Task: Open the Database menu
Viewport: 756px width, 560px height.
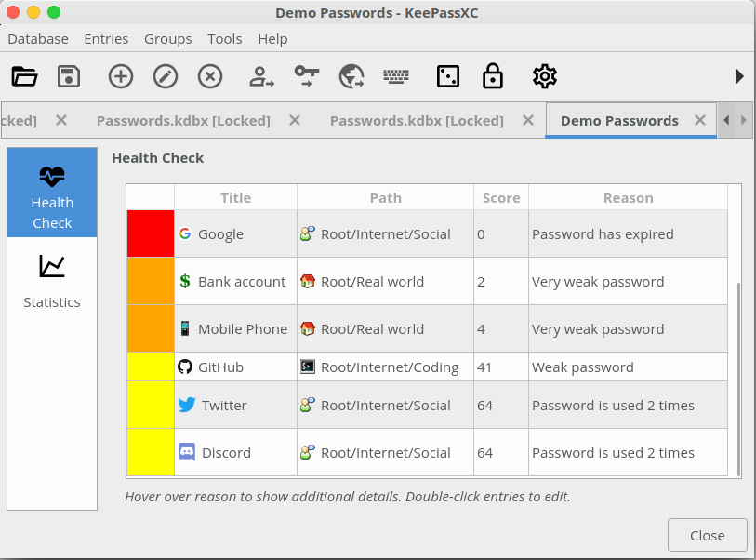Action: (x=38, y=38)
